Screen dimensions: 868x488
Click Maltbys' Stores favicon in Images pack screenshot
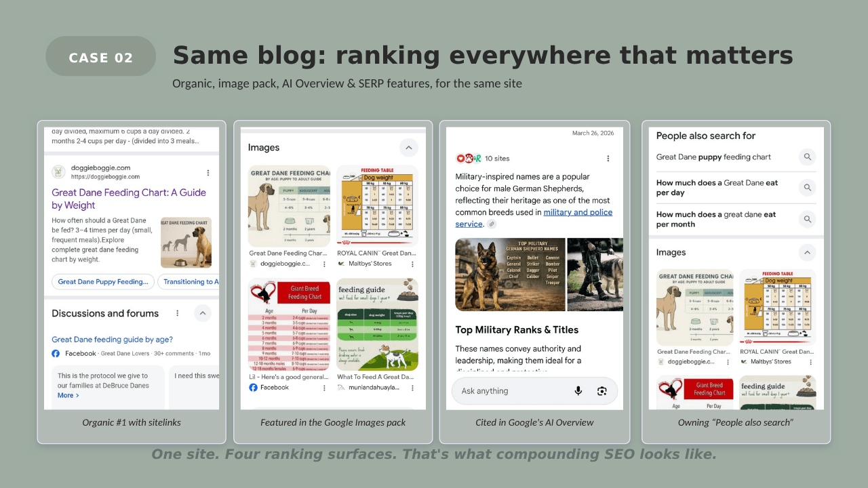coord(341,264)
